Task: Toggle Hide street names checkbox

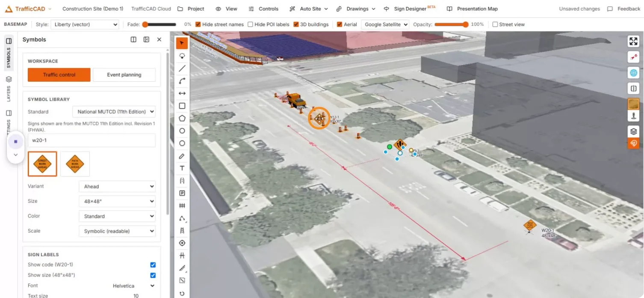Action: tap(198, 24)
